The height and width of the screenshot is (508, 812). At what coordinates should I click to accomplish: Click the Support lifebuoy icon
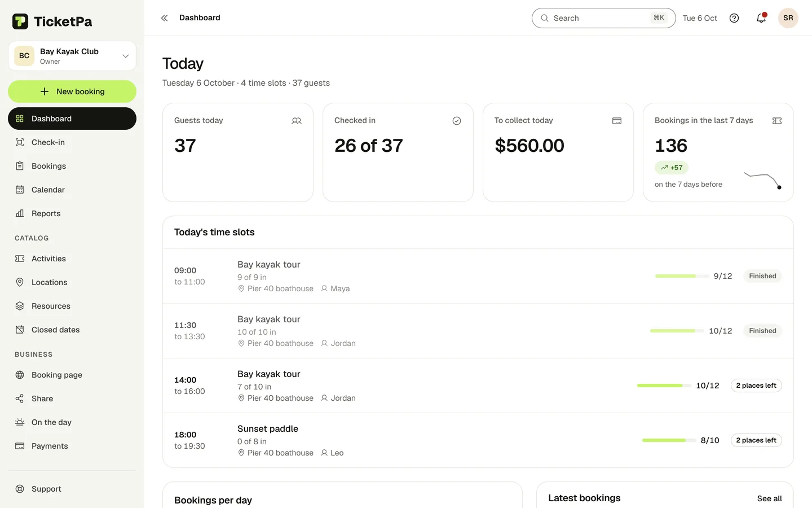point(20,489)
